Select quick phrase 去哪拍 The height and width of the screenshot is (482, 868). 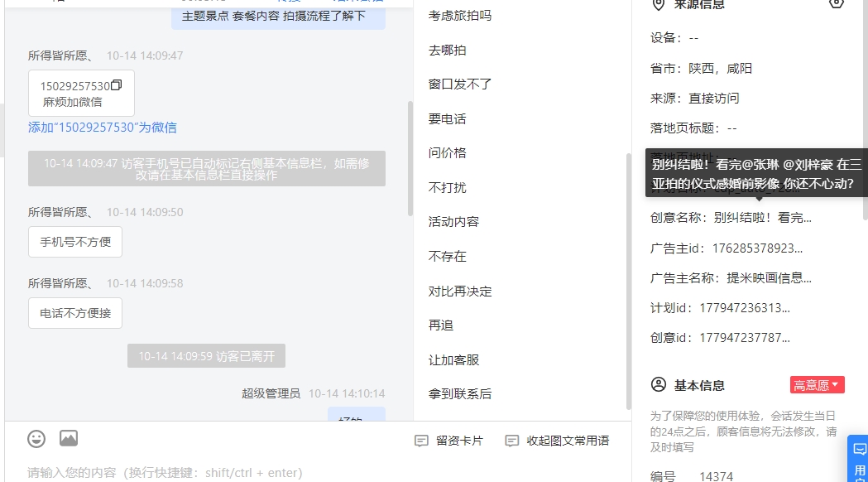(448, 51)
